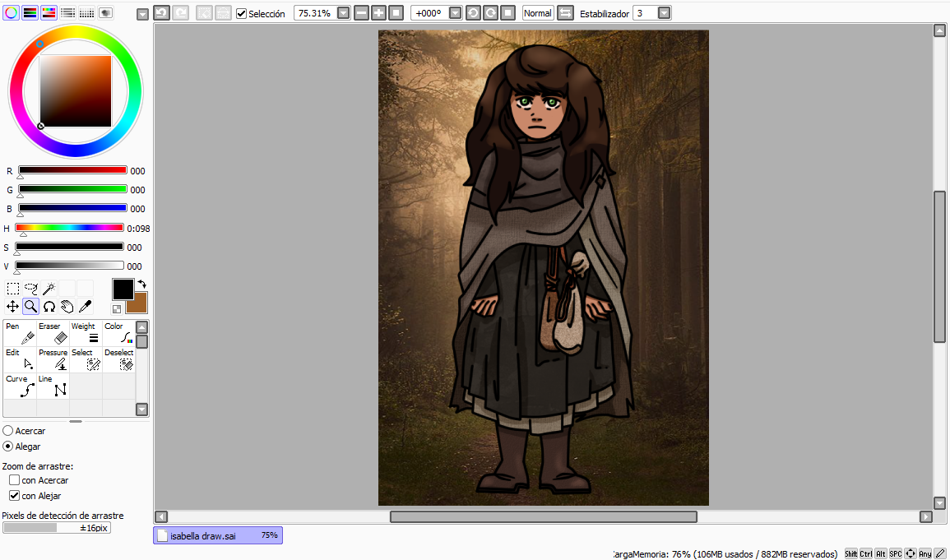Click the Undo button in toolbar
The width and height of the screenshot is (950, 560).
coord(161,13)
